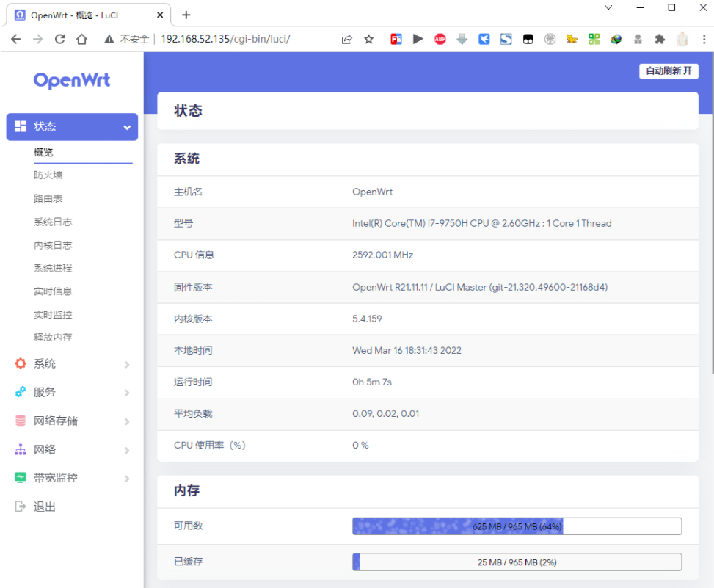This screenshot has width=714, height=588.
Task: Open the 带宽监控 bandwidth monitor icon
Action: tap(19, 478)
